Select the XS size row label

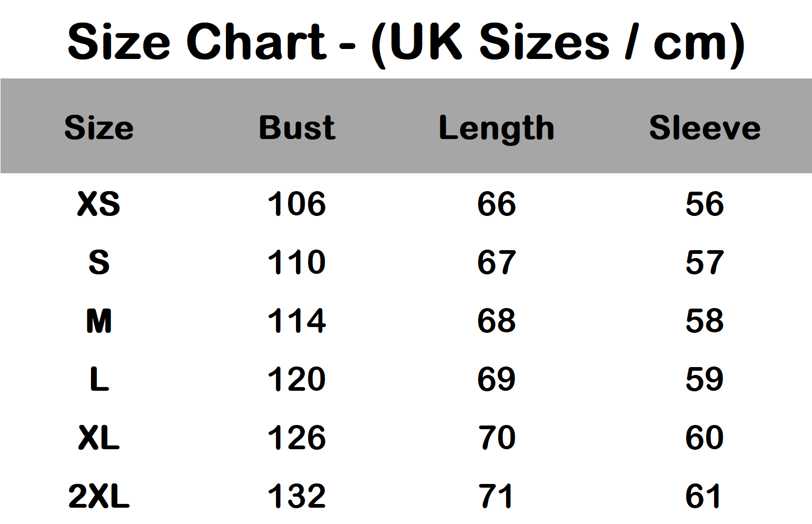(99, 204)
